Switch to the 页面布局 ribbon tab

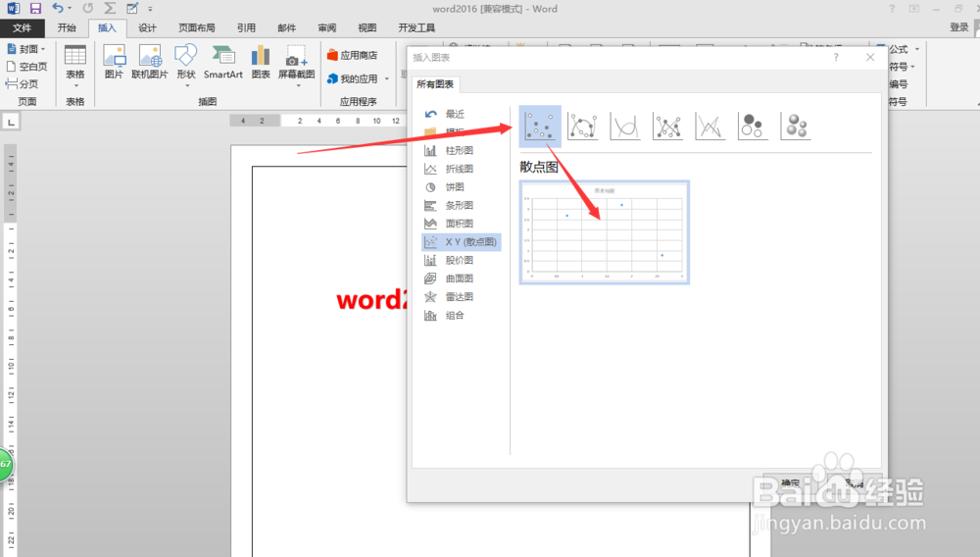(x=197, y=27)
